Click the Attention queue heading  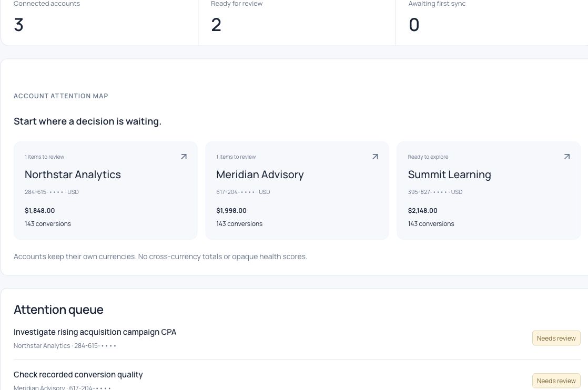tap(58, 310)
